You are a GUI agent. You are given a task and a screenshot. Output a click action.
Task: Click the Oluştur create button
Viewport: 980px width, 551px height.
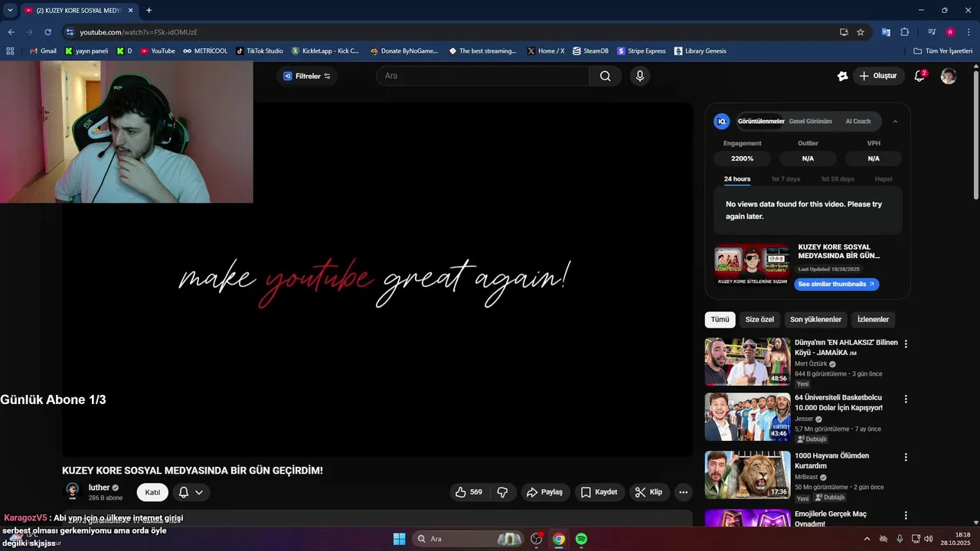coord(877,76)
